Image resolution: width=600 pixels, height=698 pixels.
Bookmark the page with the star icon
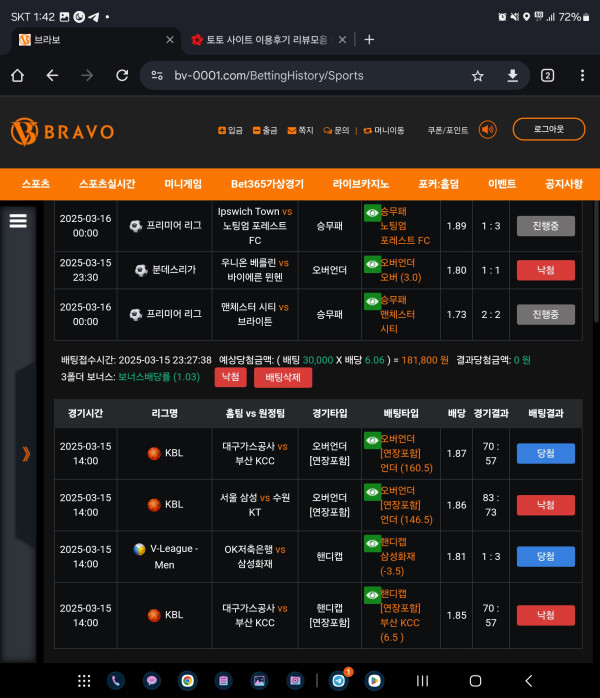[x=478, y=75]
